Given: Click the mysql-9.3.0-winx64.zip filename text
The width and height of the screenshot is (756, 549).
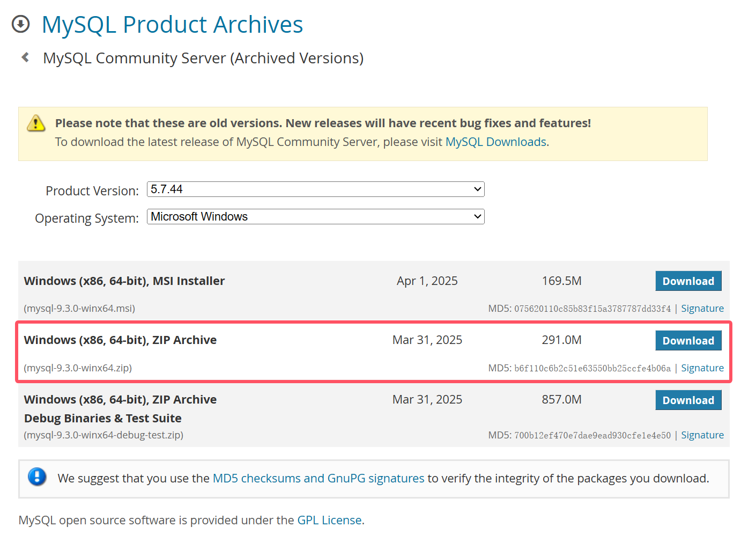Looking at the screenshot, I should (x=78, y=368).
